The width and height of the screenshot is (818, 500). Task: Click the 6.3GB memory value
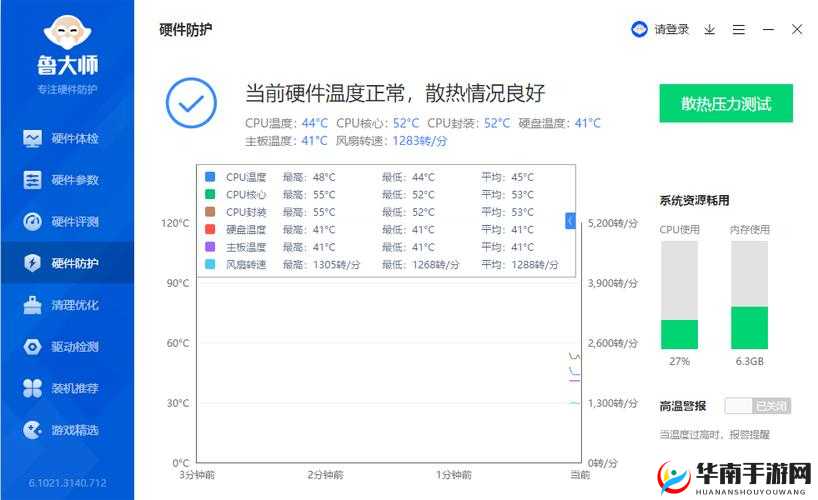point(749,361)
